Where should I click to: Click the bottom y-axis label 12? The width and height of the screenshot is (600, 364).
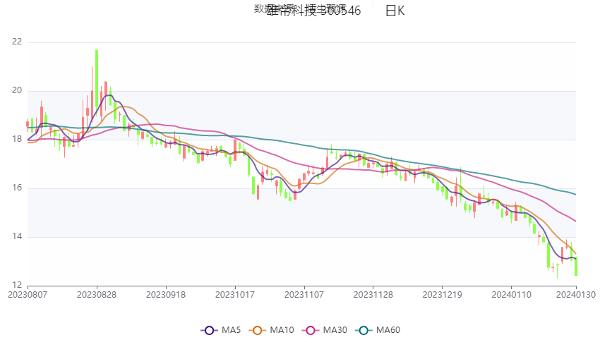pyautogui.click(x=17, y=285)
